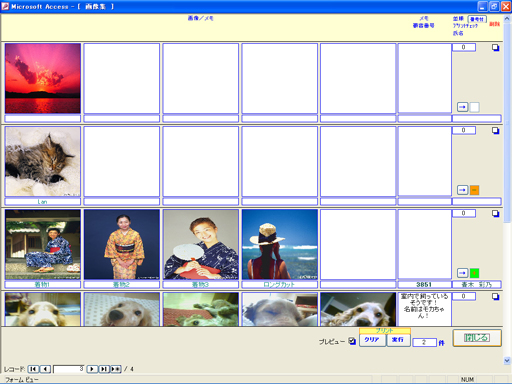Create a new record with navigation button
The image size is (512, 384).
pyautogui.click(x=116, y=369)
